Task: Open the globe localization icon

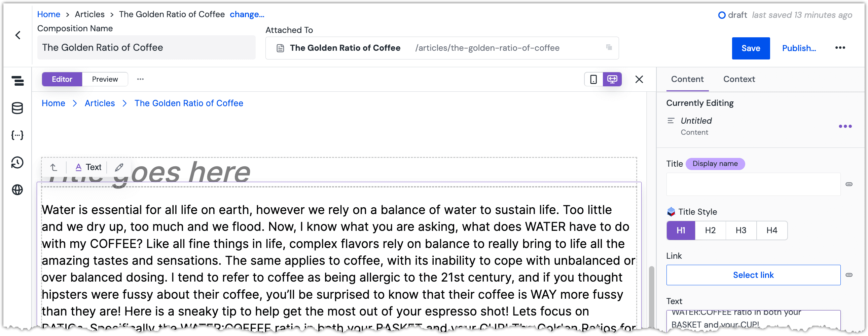Action: coord(17,190)
